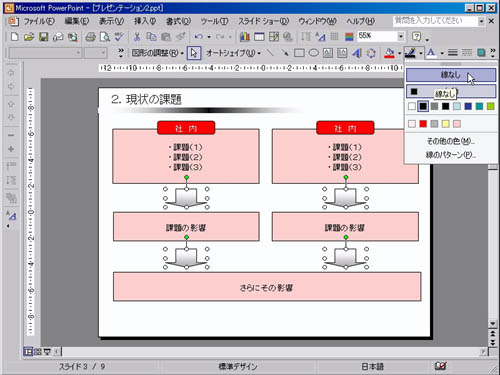The width and height of the screenshot is (500, 375).
Task: Switch to Slide Sorter view button
Action: pos(38,351)
